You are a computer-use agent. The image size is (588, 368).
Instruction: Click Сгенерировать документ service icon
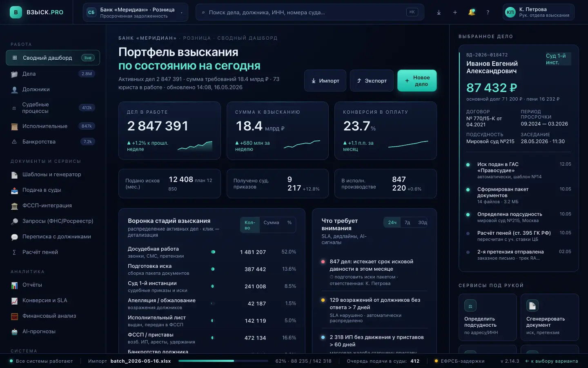point(532,306)
